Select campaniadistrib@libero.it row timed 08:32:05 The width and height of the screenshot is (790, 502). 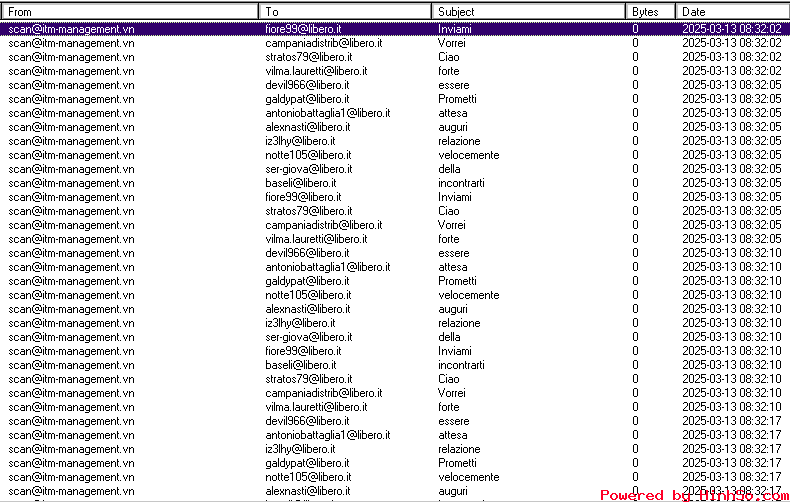click(395, 225)
